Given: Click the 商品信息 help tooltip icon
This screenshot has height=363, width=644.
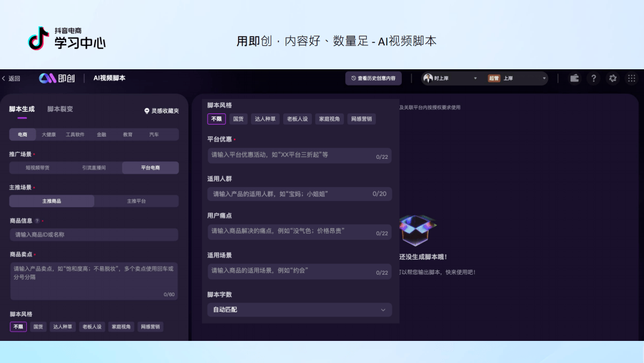Looking at the screenshot, I should [x=37, y=221].
